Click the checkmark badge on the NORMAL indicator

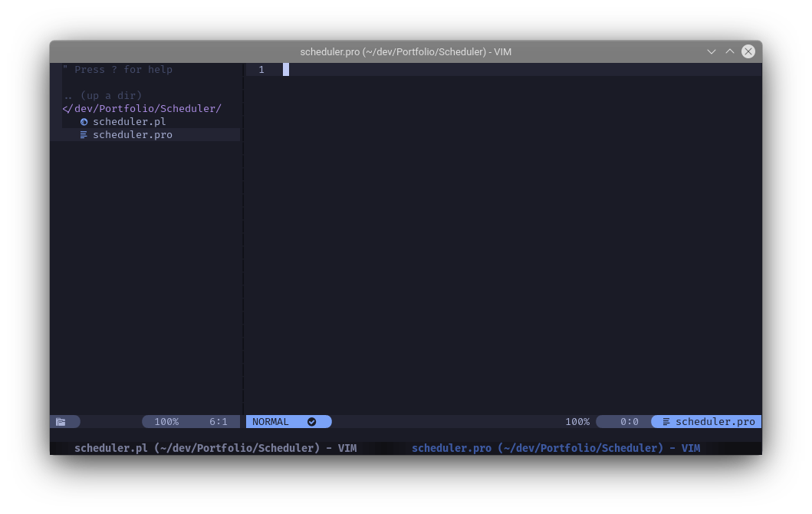[x=311, y=421]
